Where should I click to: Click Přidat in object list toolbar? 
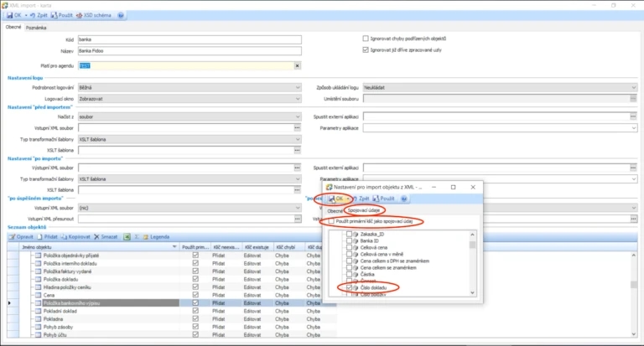[x=47, y=237]
